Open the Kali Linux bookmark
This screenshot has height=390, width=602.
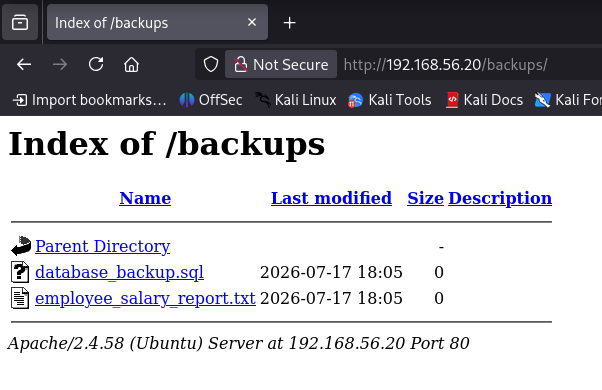click(296, 100)
